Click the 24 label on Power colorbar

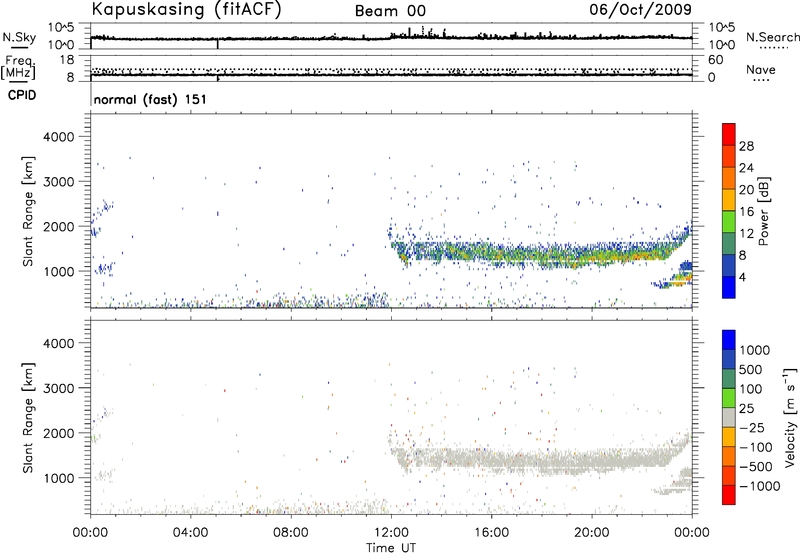[746, 168]
